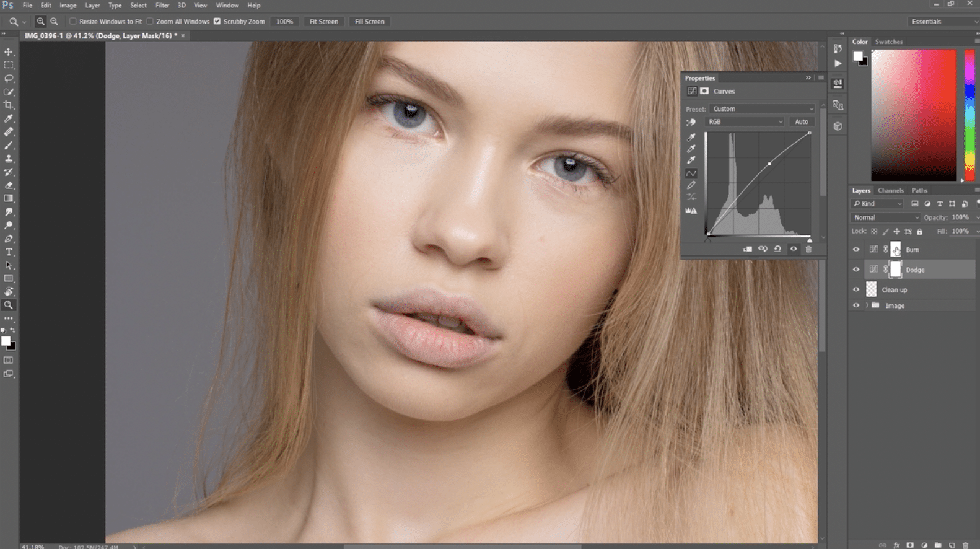Expand the Image layer group
Image resolution: width=980 pixels, height=549 pixels.
coord(867,305)
